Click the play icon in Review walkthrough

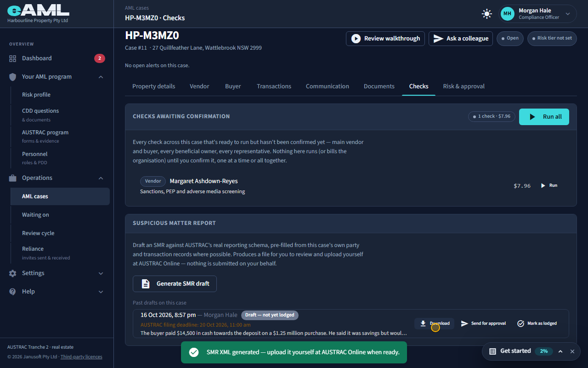(x=356, y=39)
